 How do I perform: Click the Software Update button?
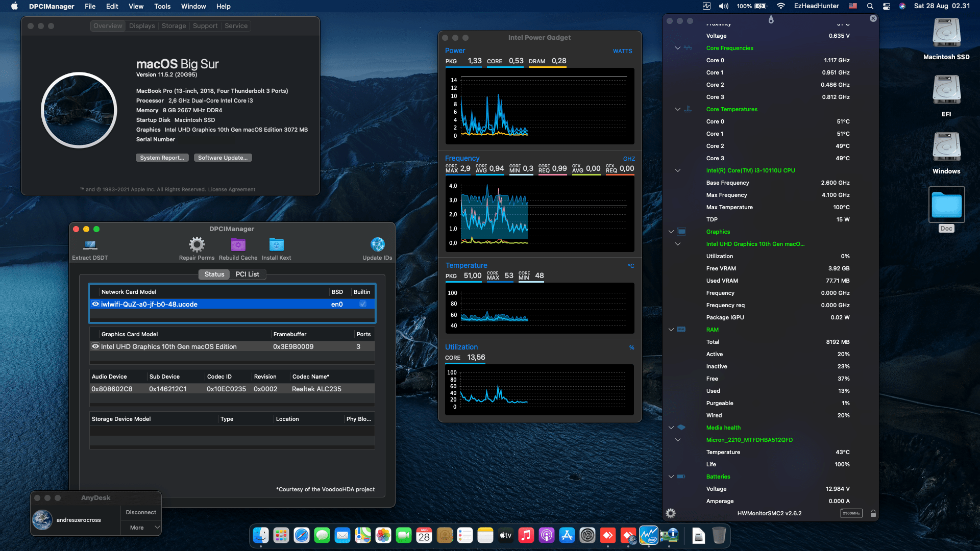pos(223,158)
